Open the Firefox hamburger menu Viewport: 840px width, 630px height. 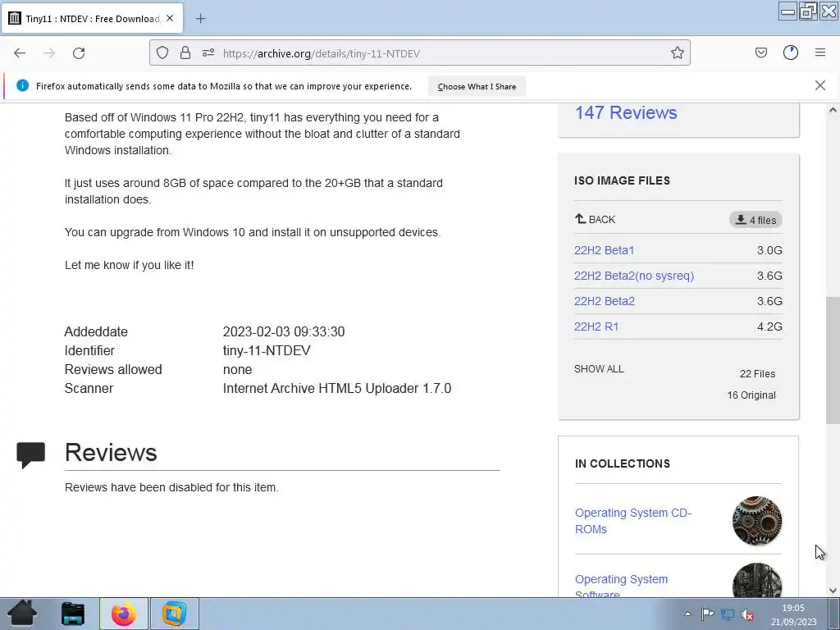820,52
